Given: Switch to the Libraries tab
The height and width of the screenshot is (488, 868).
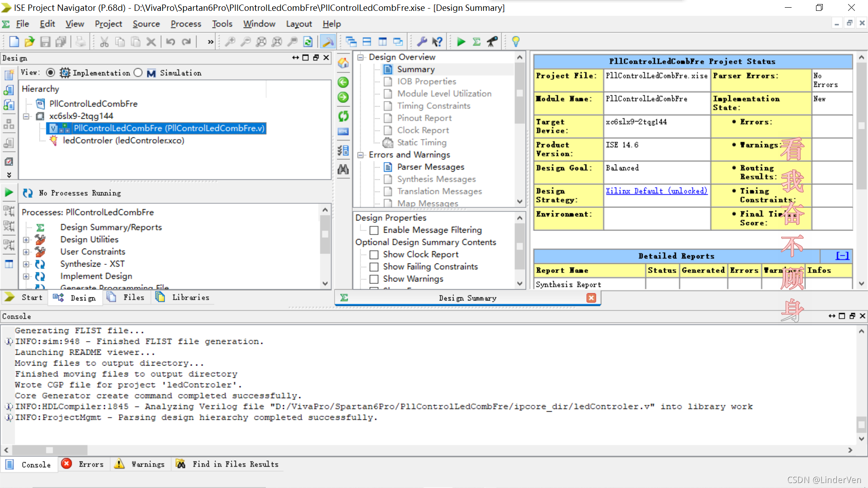Looking at the screenshot, I should point(190,297).
